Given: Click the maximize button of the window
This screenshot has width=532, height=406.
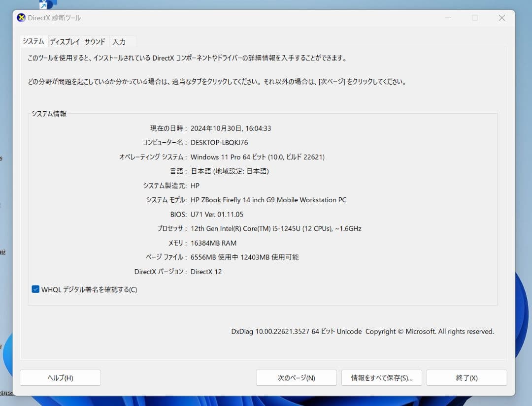Looking at the screenshot, I should tap(475, 18).
